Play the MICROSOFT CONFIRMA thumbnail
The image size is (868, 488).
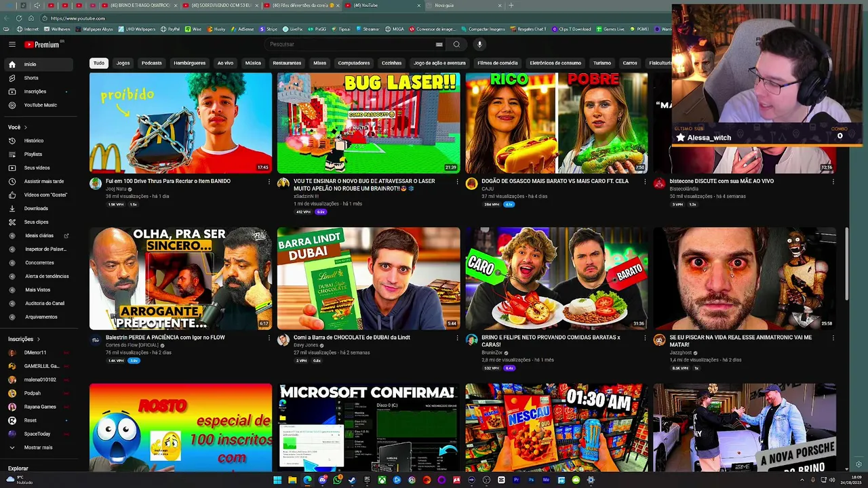[368, 427]
